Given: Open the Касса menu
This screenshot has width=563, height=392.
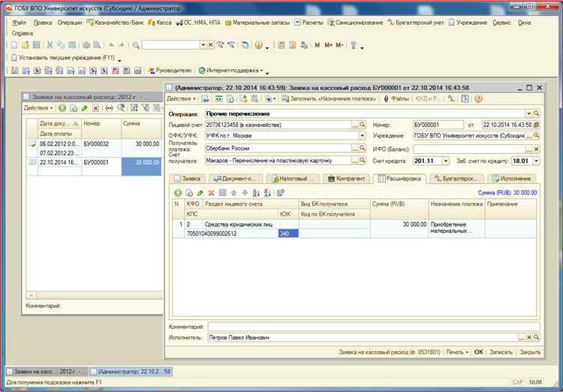Looking at the screenshot, I should click(x=160, y=23).
